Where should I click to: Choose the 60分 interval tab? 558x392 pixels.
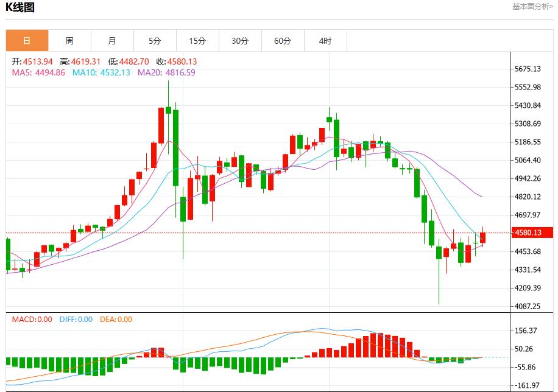point(283,41)
